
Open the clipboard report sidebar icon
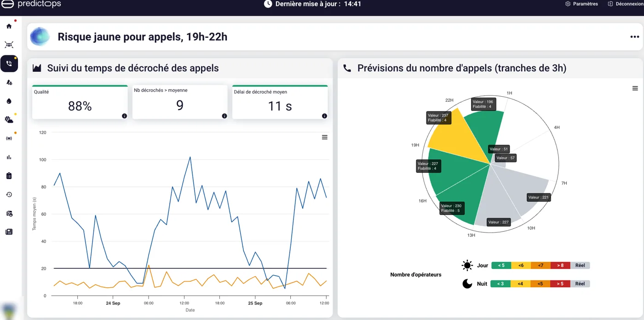click(9, 176)
